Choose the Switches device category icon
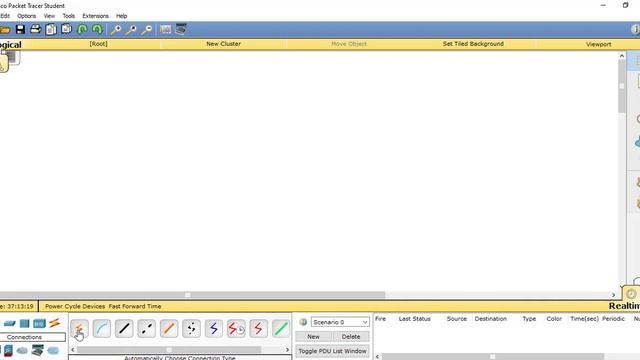Viewport: 640px width, 360px height. point(9,324)
